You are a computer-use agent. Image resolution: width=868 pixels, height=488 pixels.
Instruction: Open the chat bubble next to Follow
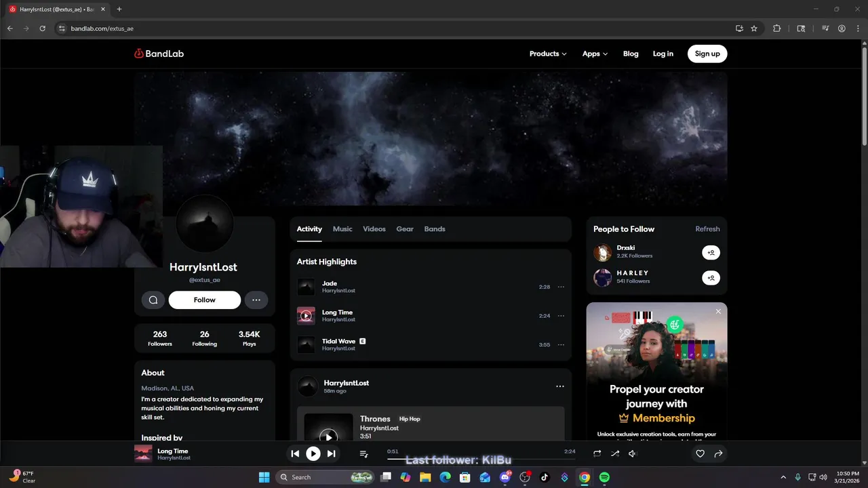pos(153,300)
